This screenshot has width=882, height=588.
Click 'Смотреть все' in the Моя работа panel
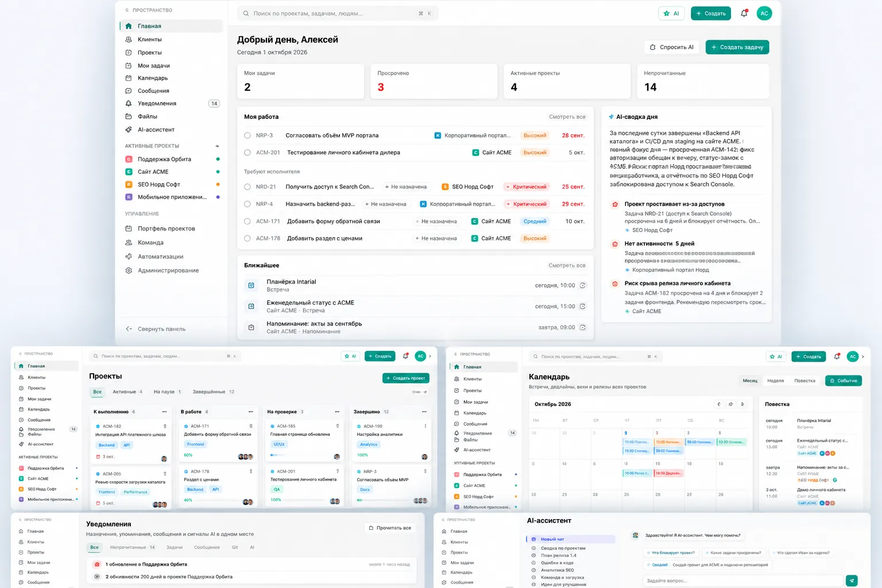pos(567,117)
